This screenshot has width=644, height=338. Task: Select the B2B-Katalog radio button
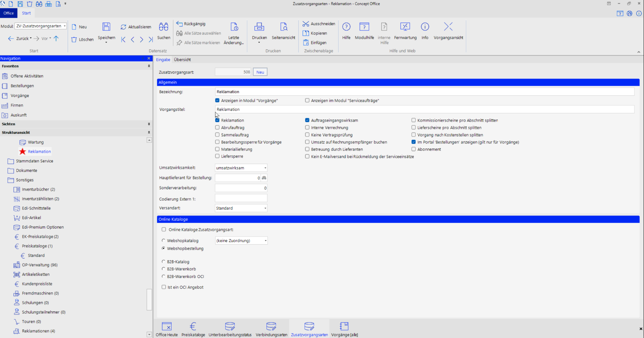[164, 262]
